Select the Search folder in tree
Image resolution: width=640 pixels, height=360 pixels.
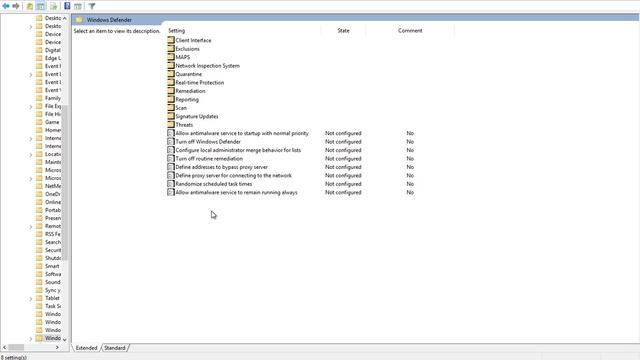click(x=53, y=242)
